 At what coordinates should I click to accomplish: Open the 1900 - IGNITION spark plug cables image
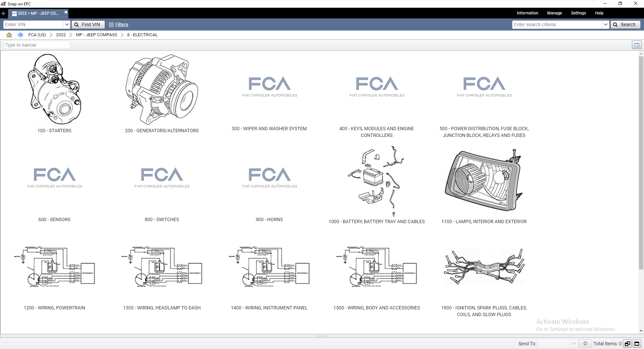[484, 266]
